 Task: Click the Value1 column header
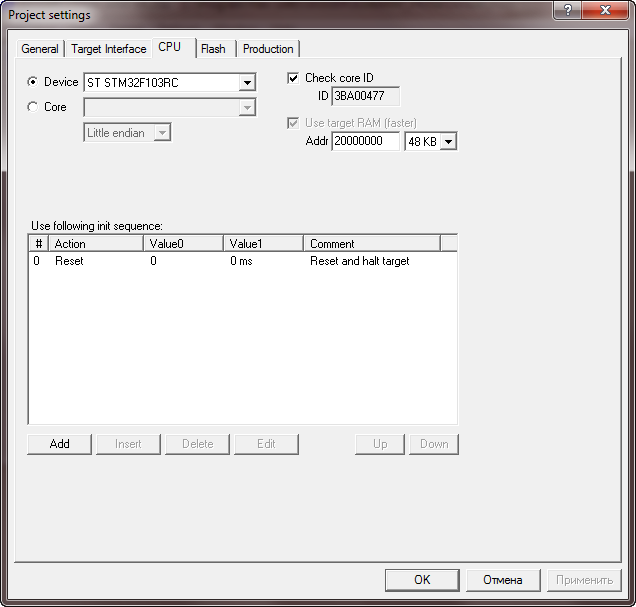click(263, 243)
